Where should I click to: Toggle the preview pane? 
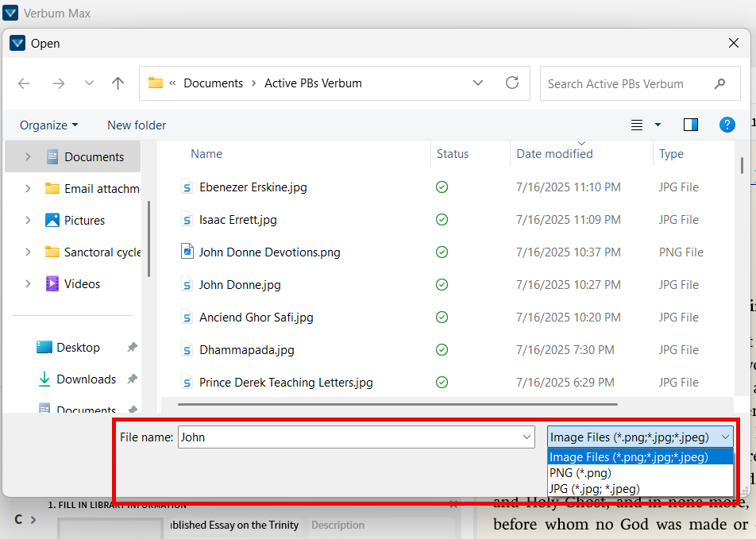point(690,125)
